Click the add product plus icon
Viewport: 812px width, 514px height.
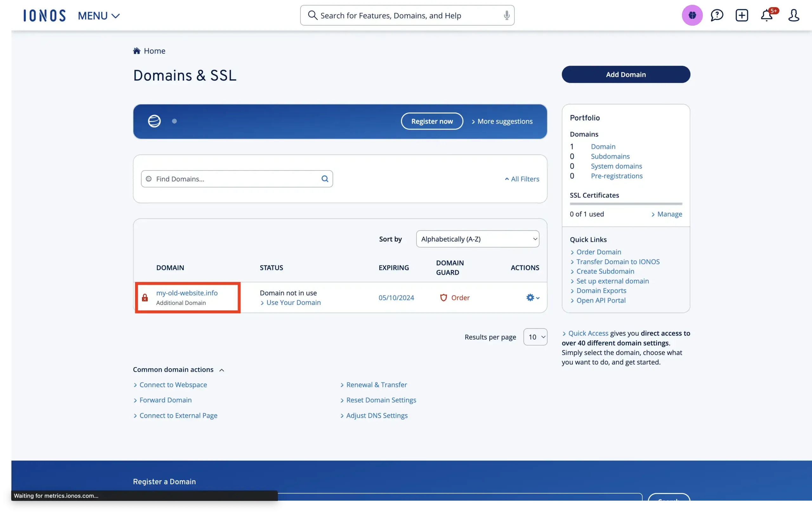tap(742, 15)
